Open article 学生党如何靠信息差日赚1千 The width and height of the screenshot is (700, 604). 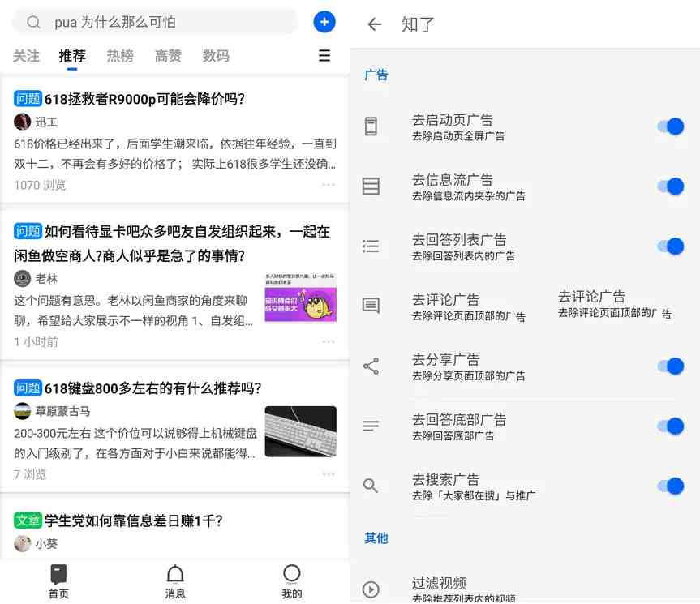134,520
